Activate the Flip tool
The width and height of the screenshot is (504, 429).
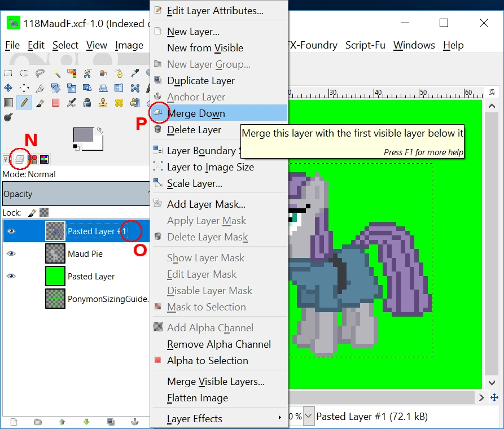tap(119, 88)
